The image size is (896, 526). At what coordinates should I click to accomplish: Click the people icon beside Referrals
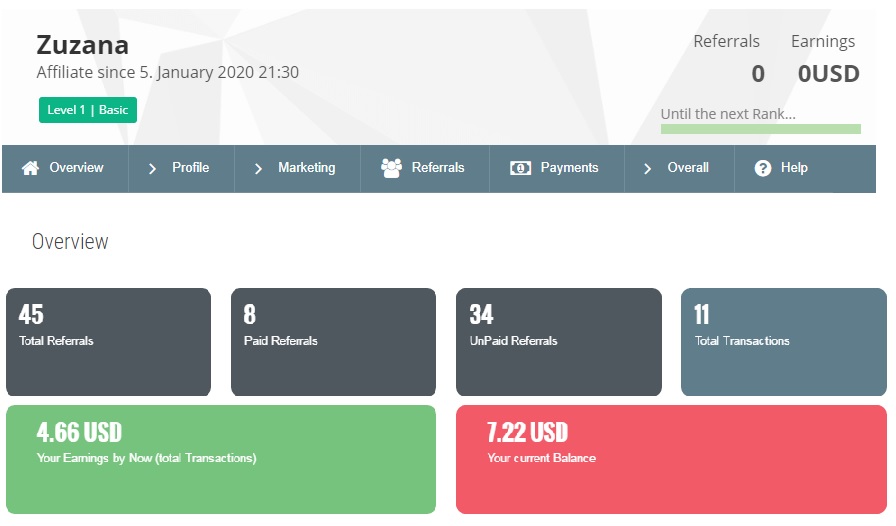click(x=391, y=168)
